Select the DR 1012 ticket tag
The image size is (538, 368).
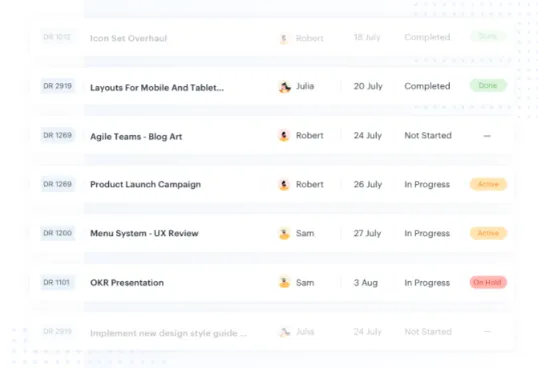tap(57, 37)
